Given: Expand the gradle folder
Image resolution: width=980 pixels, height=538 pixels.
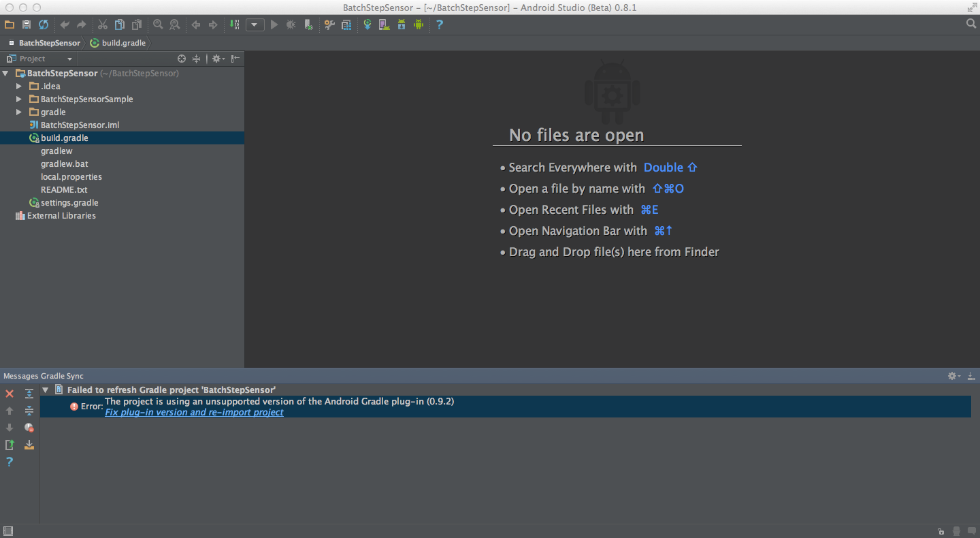Looking at the screenshot, I should point(19,112).
